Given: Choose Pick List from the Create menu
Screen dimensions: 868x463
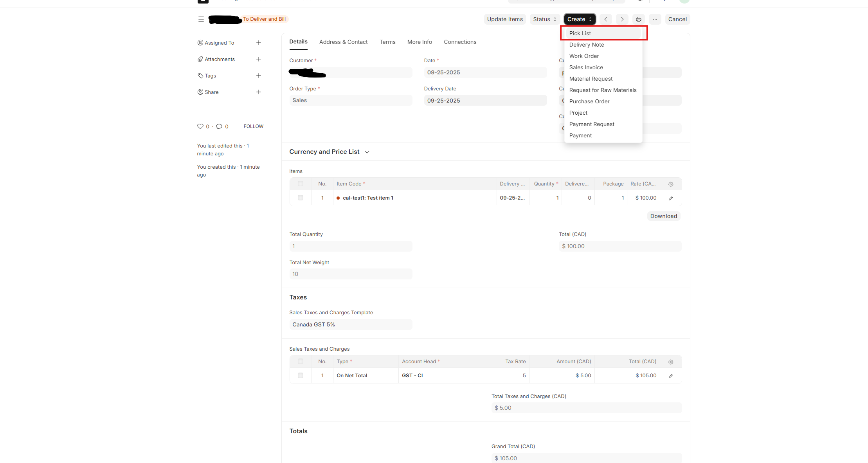Looking at the screenshot, I should tap(580, 33).
